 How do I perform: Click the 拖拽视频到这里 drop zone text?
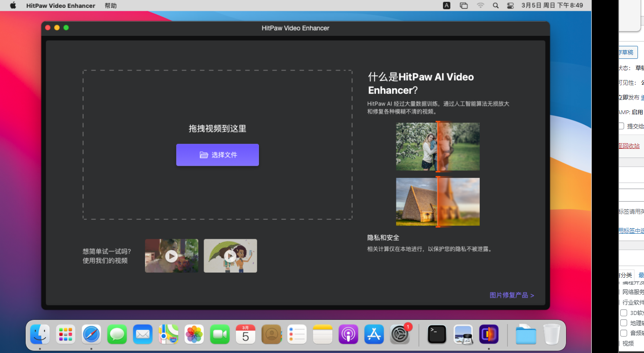coord(217,128)
